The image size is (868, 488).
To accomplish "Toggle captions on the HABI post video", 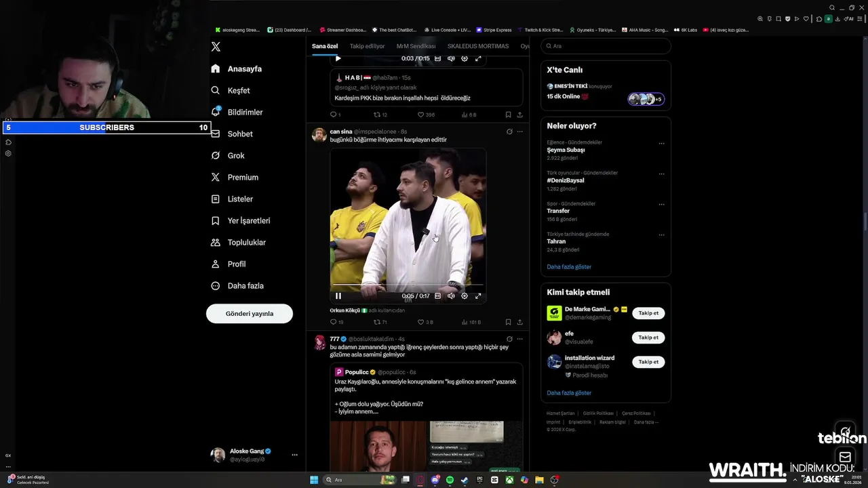I will click(x=437, y=58).
